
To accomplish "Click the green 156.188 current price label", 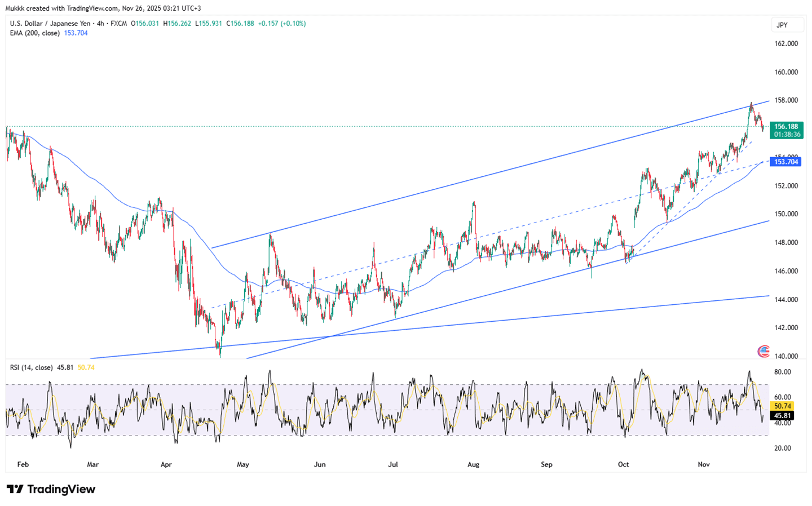I will [786, 127].
